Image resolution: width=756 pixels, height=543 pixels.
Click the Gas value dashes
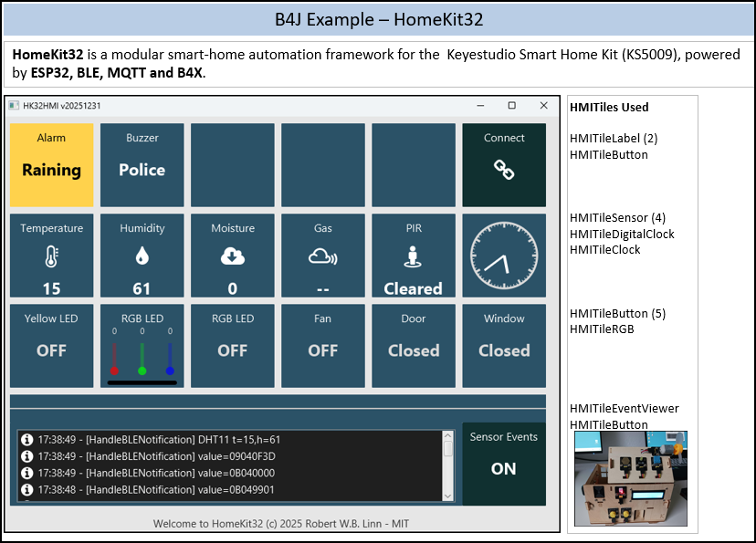pos(322,289)
